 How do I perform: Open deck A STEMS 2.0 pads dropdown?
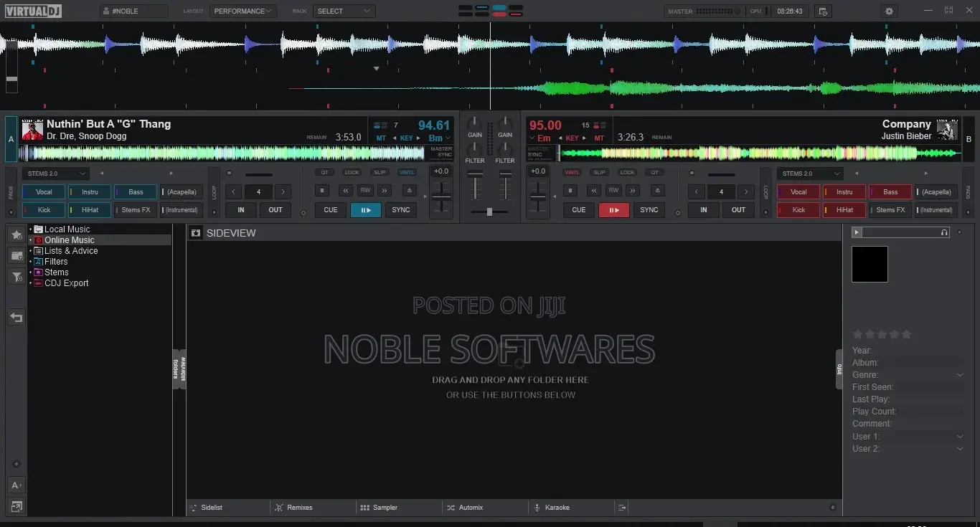[x=56, y=174]
